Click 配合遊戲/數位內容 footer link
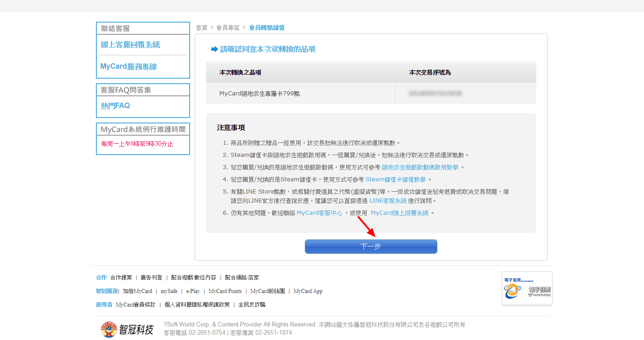644x340 pixels. [194, 278]
